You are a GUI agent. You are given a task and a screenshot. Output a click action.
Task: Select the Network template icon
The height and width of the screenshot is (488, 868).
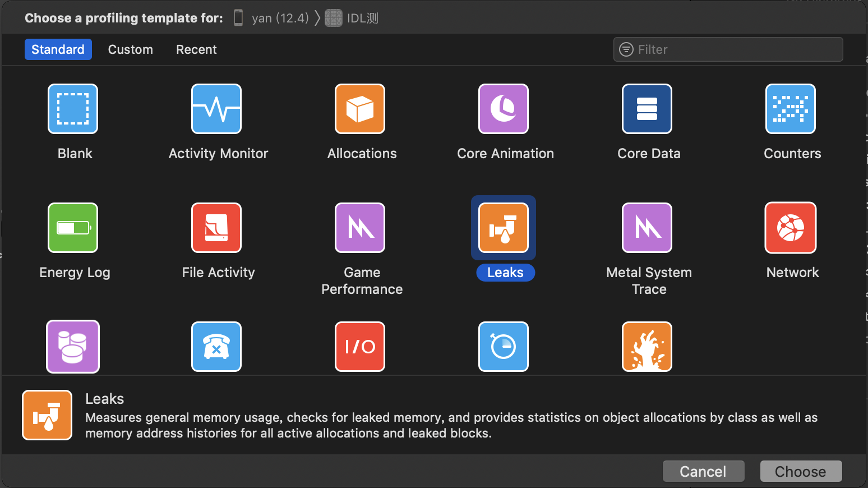tap(791, 228)
